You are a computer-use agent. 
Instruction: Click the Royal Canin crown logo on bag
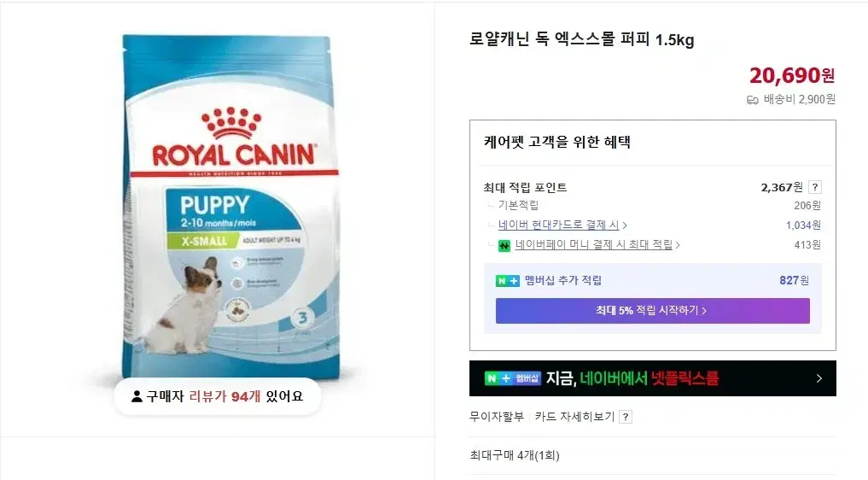(231, 123)
